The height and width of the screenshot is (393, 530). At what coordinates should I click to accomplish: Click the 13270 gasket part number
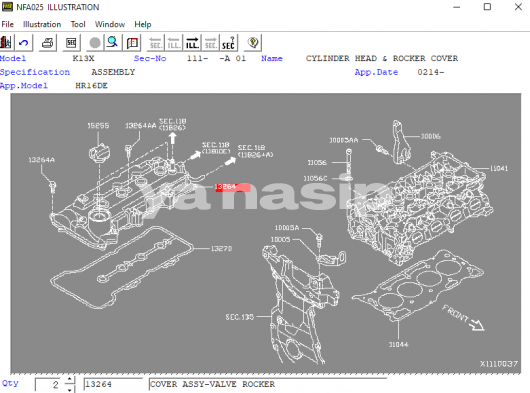click(221, 249)
